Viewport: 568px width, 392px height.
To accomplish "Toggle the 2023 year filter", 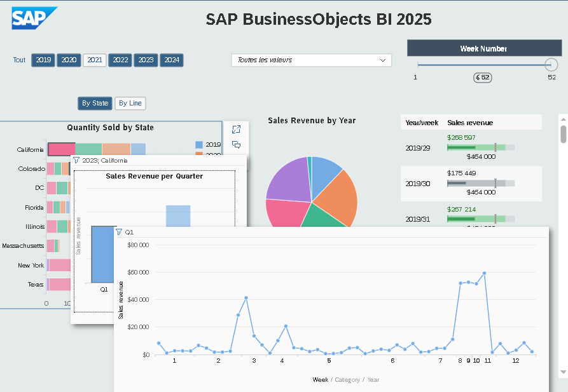I will 146,60.
